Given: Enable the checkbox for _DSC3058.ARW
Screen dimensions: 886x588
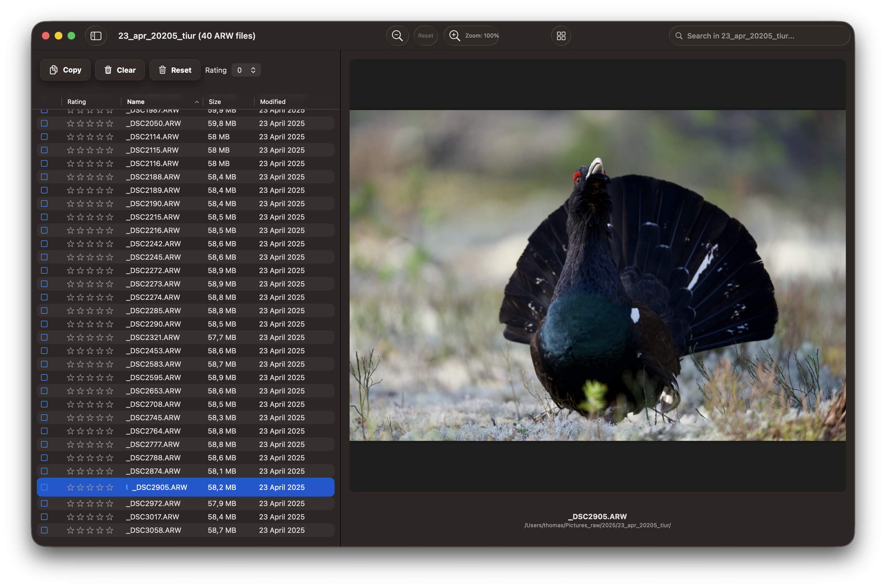Looking at the screenshot, I should tap(44, 530).
